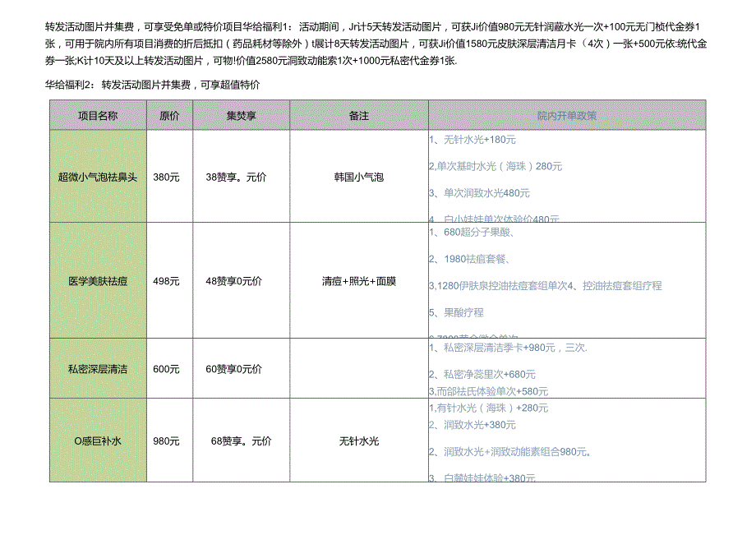Click the line '2、私密净蕊里次+680元'
The height and width of the screenshot is (535, 756).
pyautogui.click(x=482, y=375)
